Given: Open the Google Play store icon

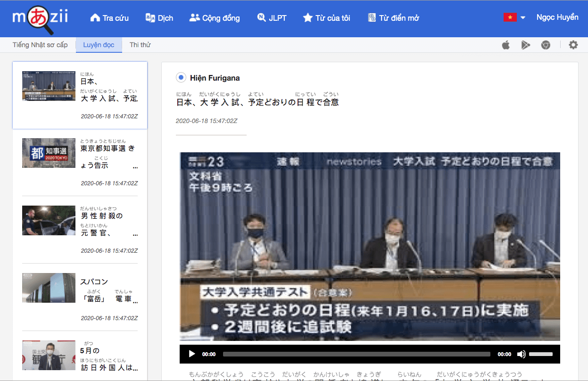Looking at the screenshot, I should [525, 45].
